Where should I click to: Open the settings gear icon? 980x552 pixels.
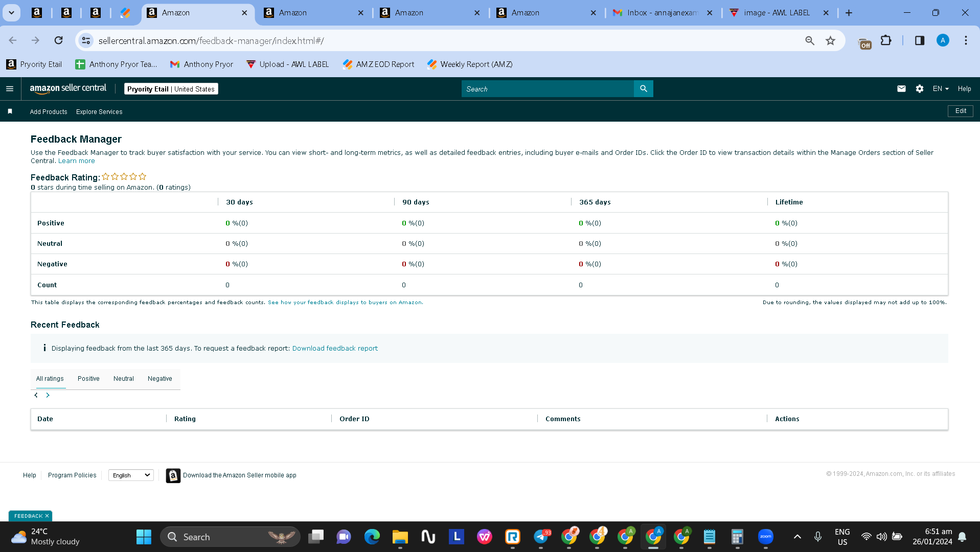coord(920,89)
